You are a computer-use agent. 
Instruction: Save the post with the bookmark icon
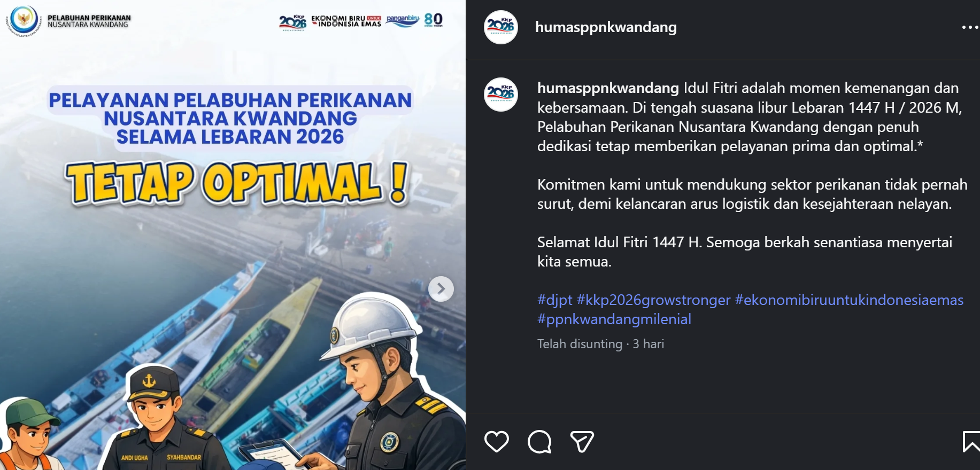[971, 442]
